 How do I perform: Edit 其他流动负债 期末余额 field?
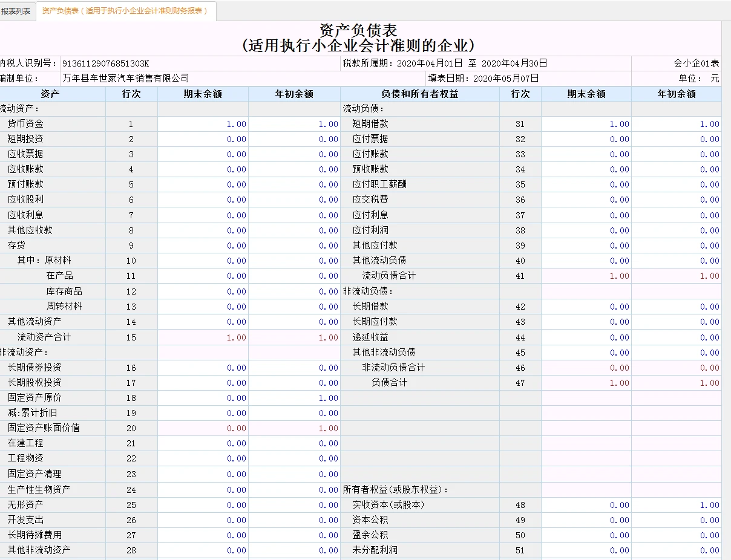click(x=586, y=261)
